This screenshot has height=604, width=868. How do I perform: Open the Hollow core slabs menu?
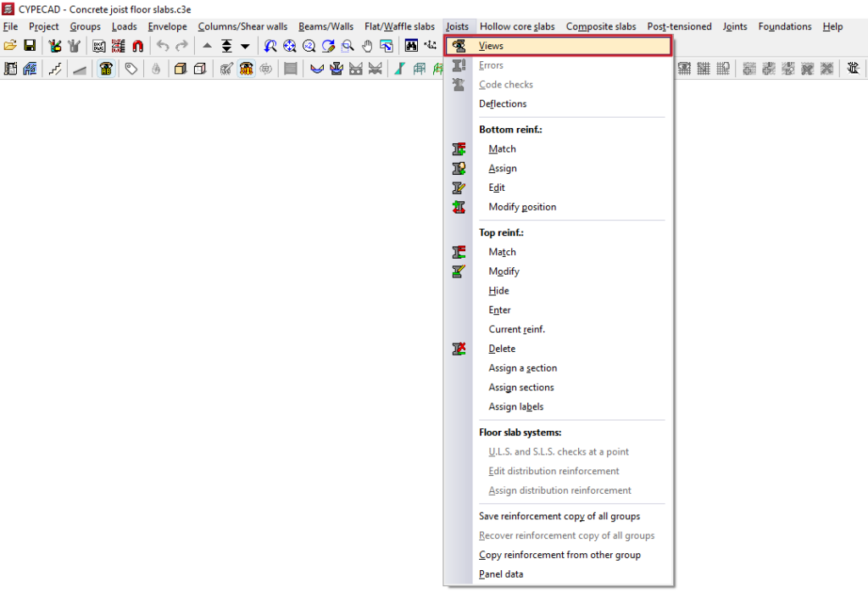[x=517, y=26]
